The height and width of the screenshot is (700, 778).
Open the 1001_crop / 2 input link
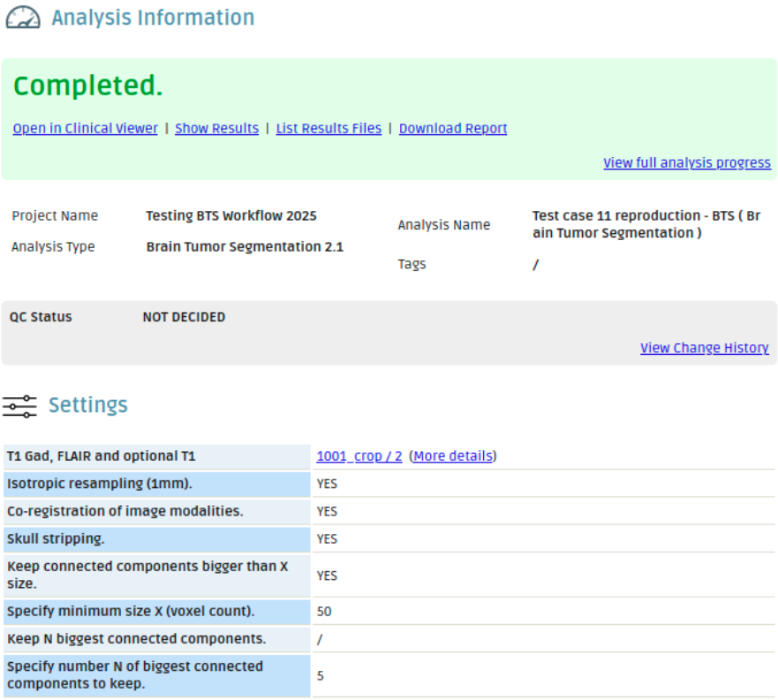359,456
